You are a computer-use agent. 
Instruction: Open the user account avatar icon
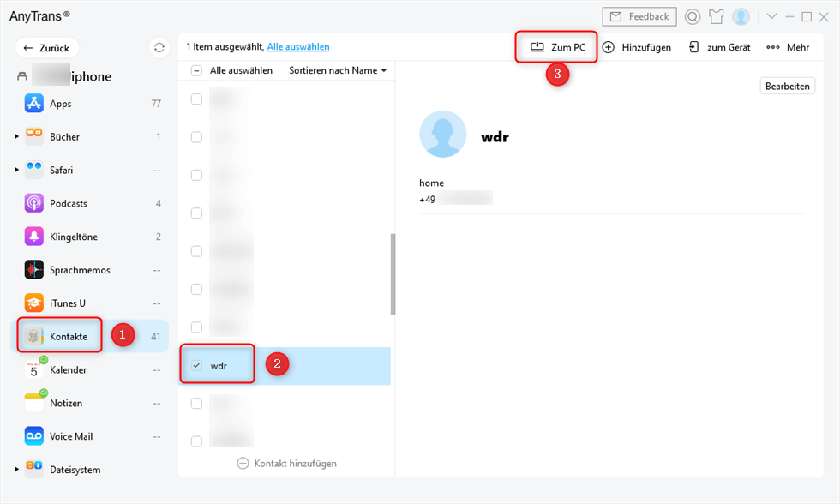(741, 17)
